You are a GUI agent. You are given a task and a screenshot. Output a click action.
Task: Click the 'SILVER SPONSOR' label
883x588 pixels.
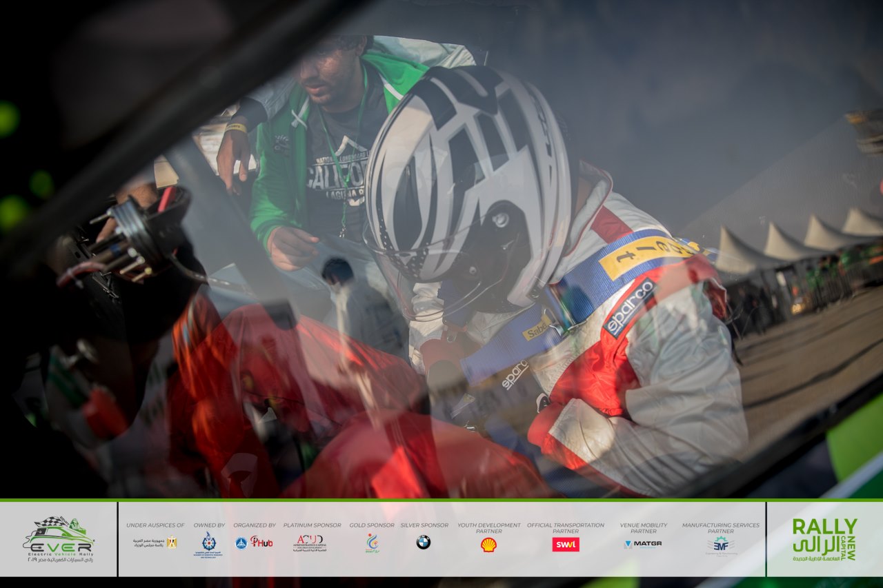424,525
